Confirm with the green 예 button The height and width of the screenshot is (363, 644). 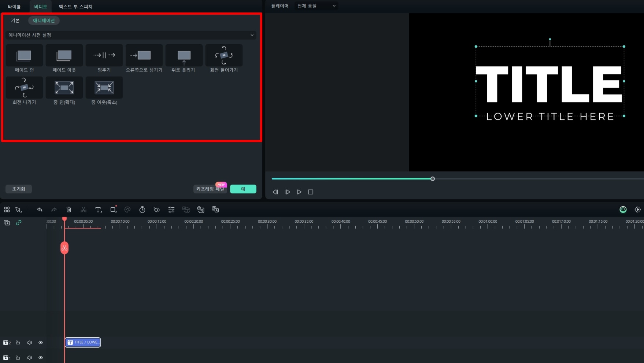(243, 189)
